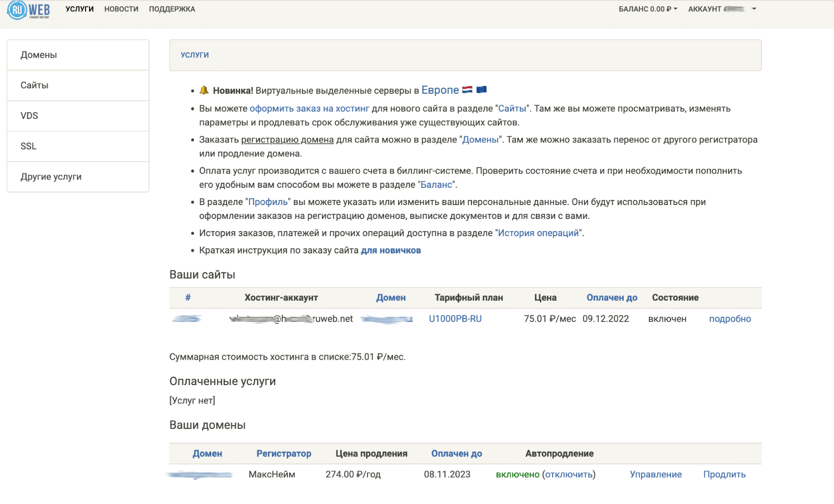Click оформить заказ на хостинг link
Image resolution: width=834 pixels, height=504 pixels.
tap(309, 108)
